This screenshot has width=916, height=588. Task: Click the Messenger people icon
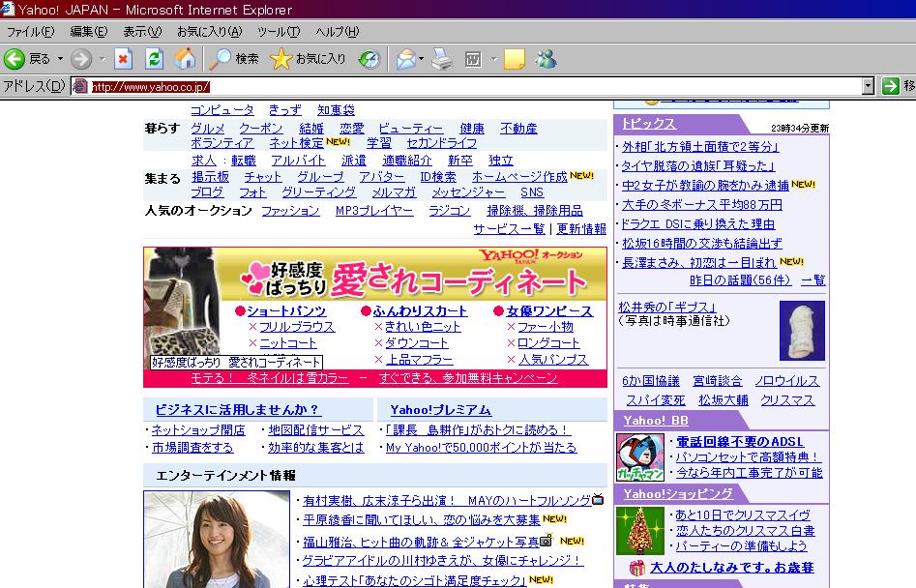pos(546,59)
